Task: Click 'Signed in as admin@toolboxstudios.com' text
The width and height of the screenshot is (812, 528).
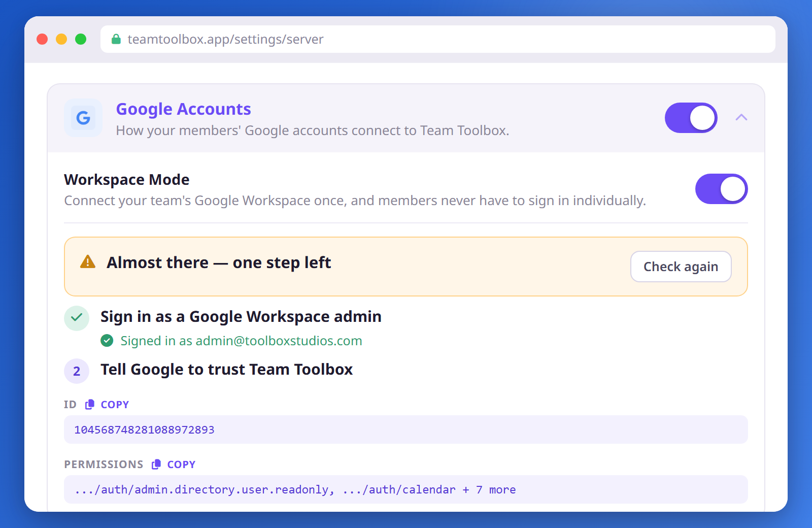Action: 242,341
